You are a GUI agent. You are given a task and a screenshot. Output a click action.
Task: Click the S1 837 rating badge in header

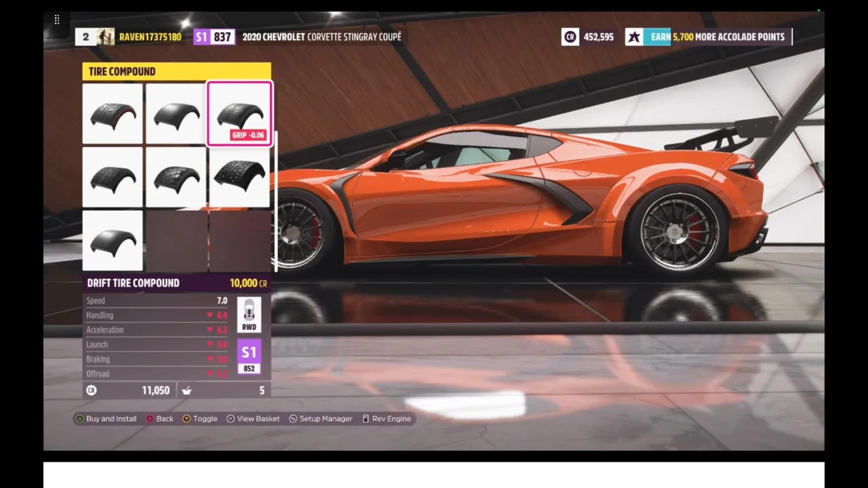tap(214, 37)
